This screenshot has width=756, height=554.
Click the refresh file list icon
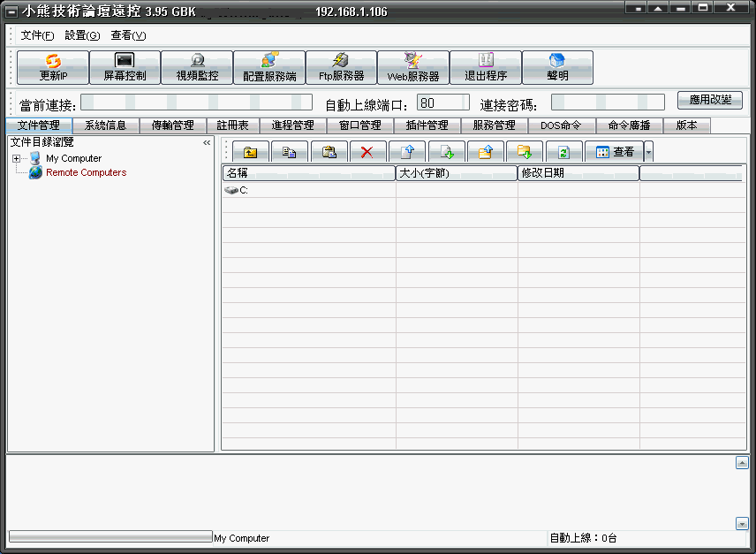click(563, 152)
